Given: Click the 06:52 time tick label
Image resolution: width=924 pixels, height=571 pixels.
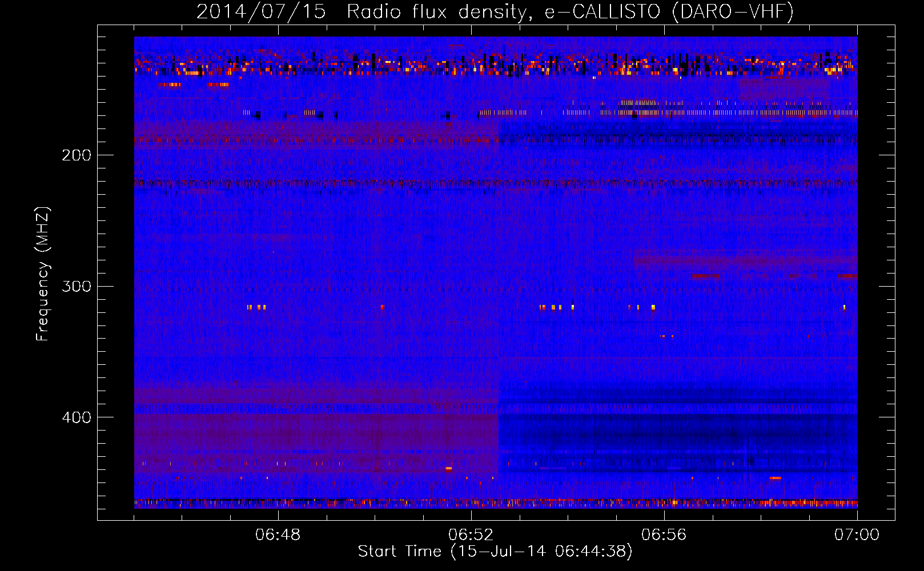Looking at the screenshot, I should coord(471,535).
